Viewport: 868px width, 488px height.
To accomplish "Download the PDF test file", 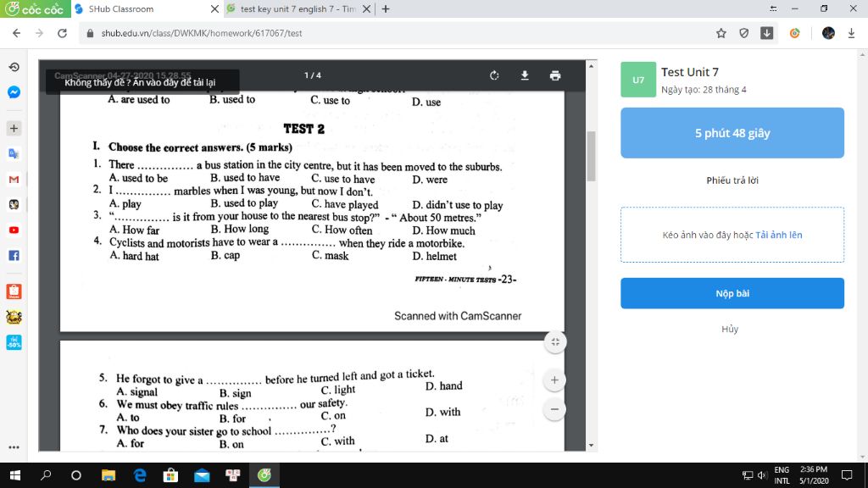I will 525,75.
